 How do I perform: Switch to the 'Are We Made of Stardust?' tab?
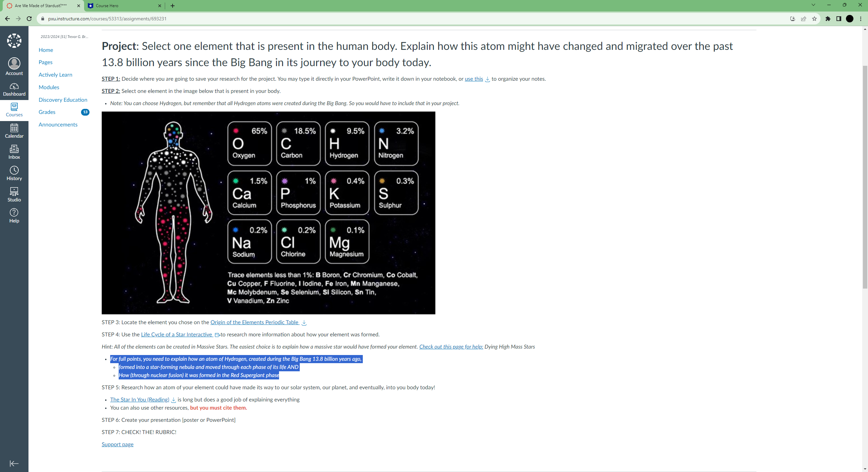(x=41, y=6)
